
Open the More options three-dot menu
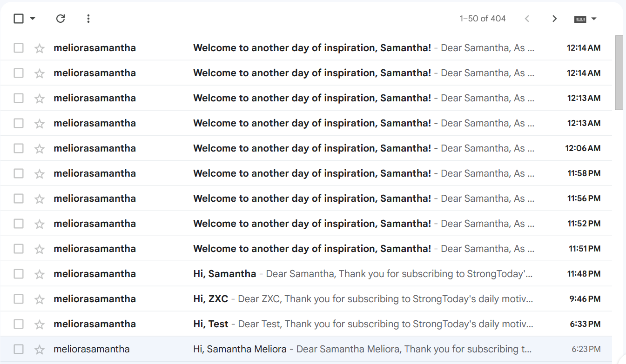coord(88,19)
